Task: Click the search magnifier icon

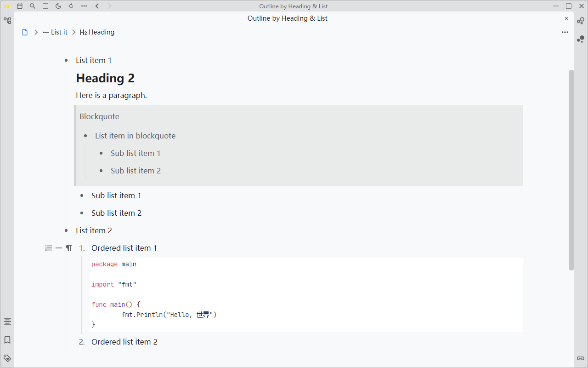Action: [33, 6]
